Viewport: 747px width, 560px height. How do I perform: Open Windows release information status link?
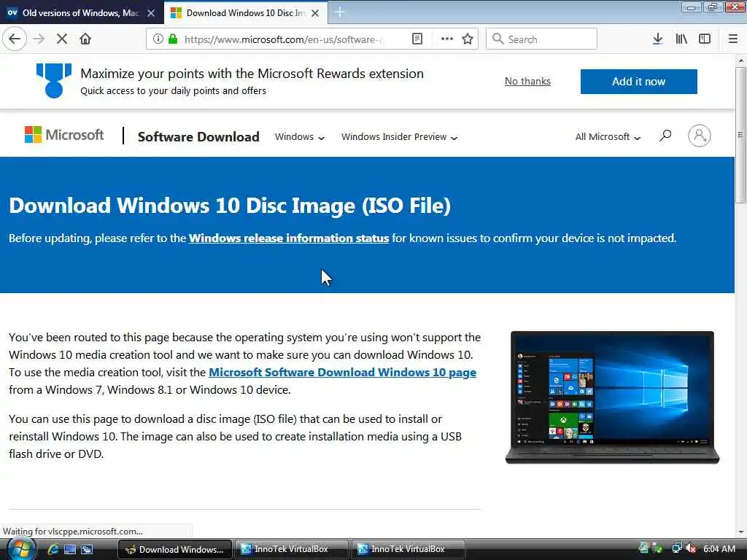(x=289, y=238)
